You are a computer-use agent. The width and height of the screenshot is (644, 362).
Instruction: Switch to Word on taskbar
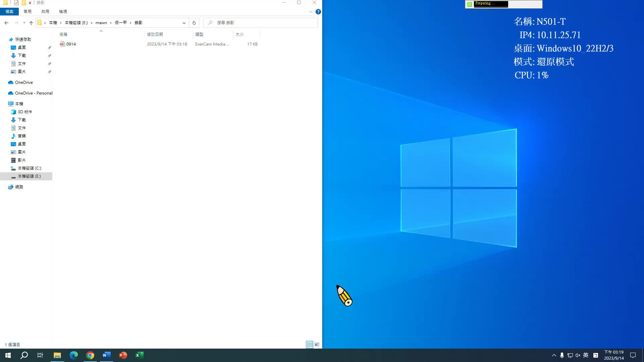point(107,355)
